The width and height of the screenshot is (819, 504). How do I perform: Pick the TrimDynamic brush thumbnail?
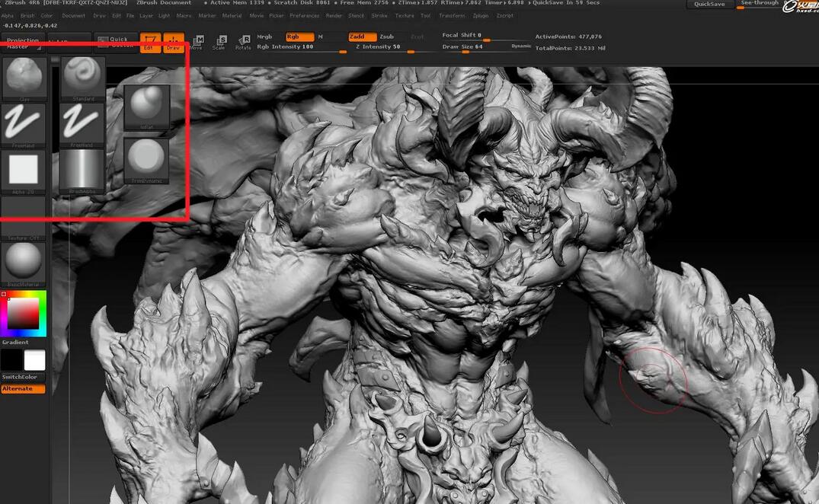point(147,160)
